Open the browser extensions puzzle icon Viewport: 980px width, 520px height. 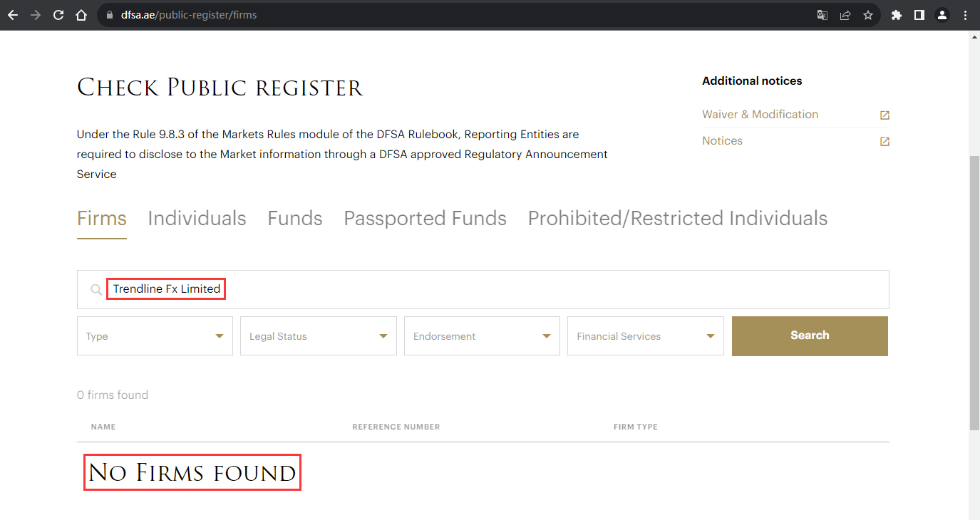[x=897, y=15]
